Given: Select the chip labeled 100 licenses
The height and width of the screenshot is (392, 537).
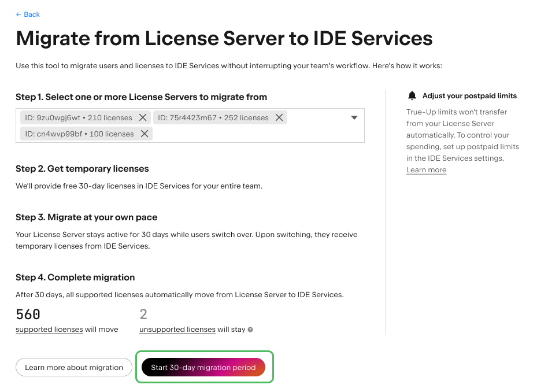Looking at the screenshot, I should click(x=79, y=134).
